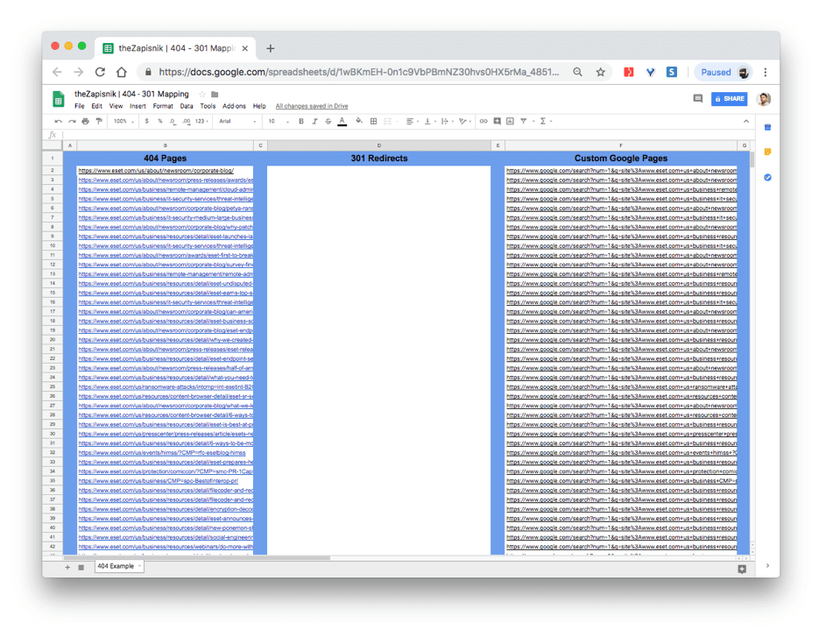Open horizontal align dropdown
The height and width of the screenshot is (644, 826).
tap(412, 121)
